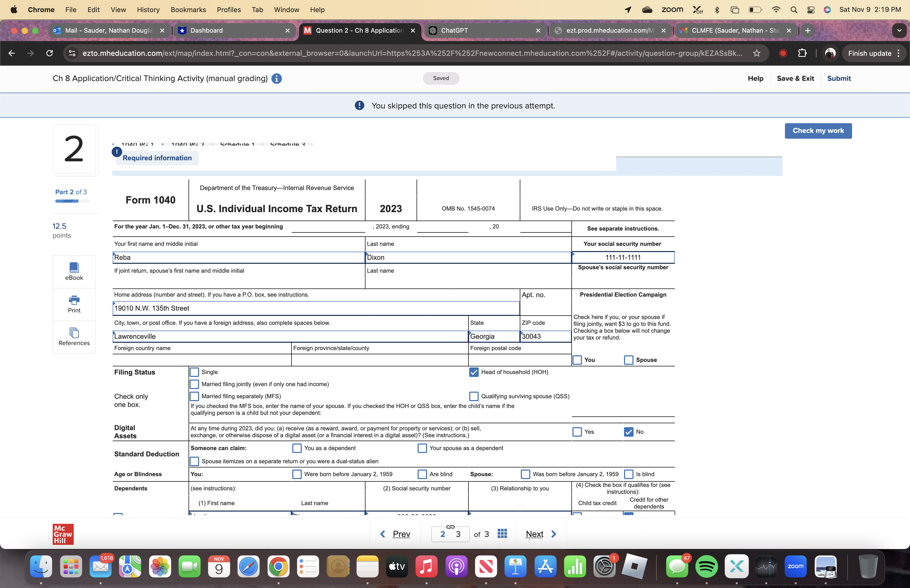This screenshot has height=588, width=910.
Task: Uncheck the Head of household checkbox
Action: [474, 372]
